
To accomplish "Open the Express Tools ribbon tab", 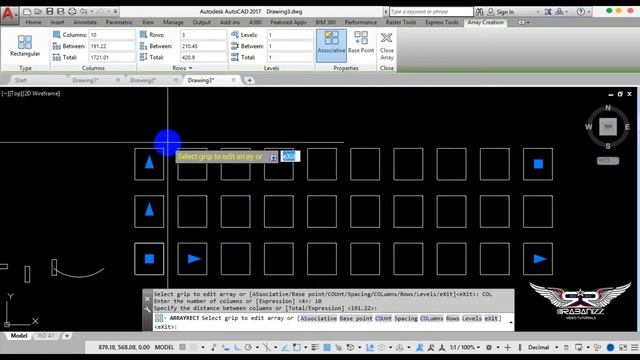I will point(442,22).
